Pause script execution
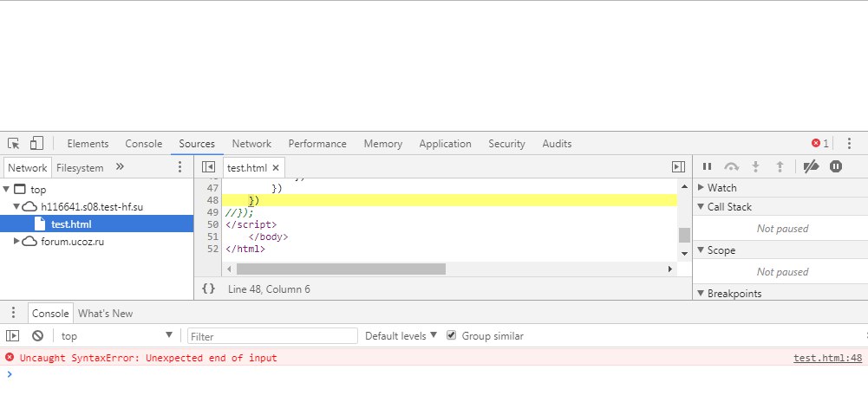The width and height of the screenshot is (868, 415). click(x=707, y=166)
